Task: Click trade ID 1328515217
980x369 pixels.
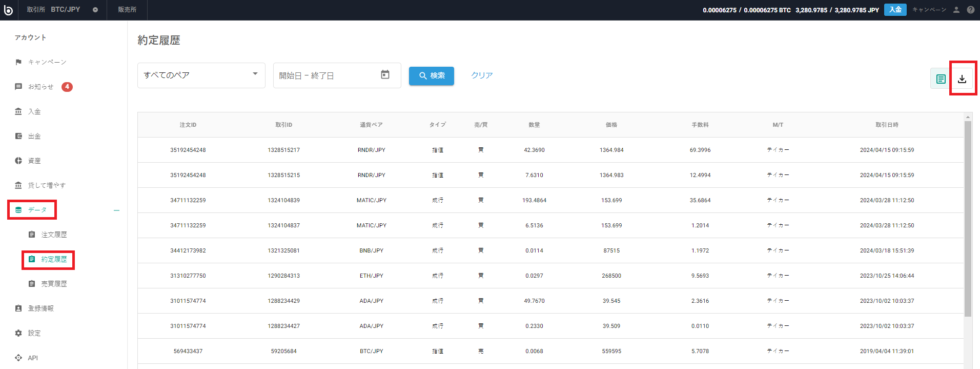Action: [x=283, y=150]
